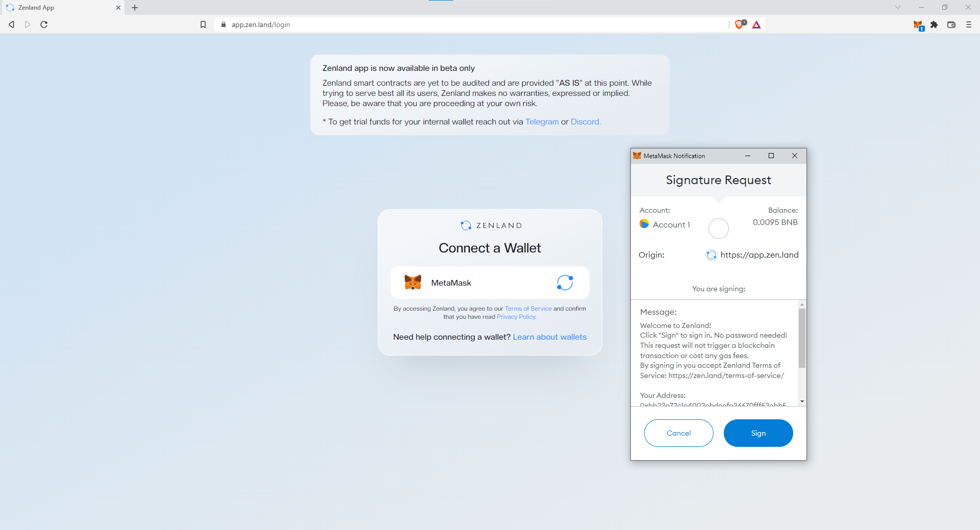Open the Privacy Policy link

[x=517, y=317]
